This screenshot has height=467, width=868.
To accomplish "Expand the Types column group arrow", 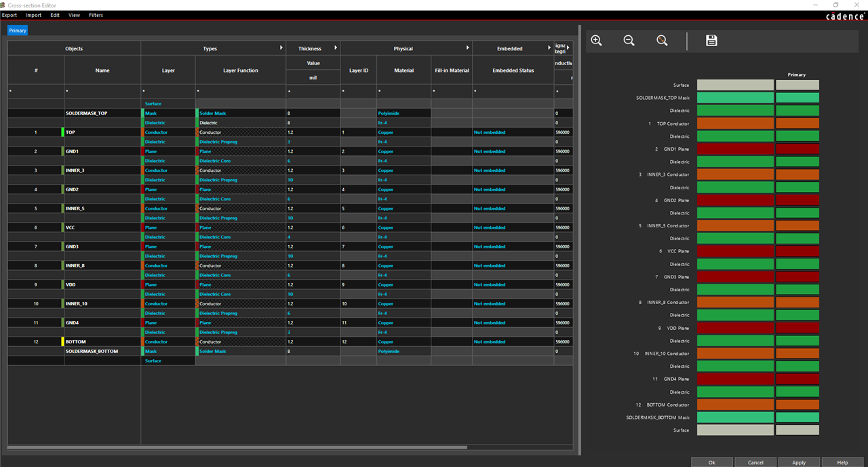I will pos(281,48).
